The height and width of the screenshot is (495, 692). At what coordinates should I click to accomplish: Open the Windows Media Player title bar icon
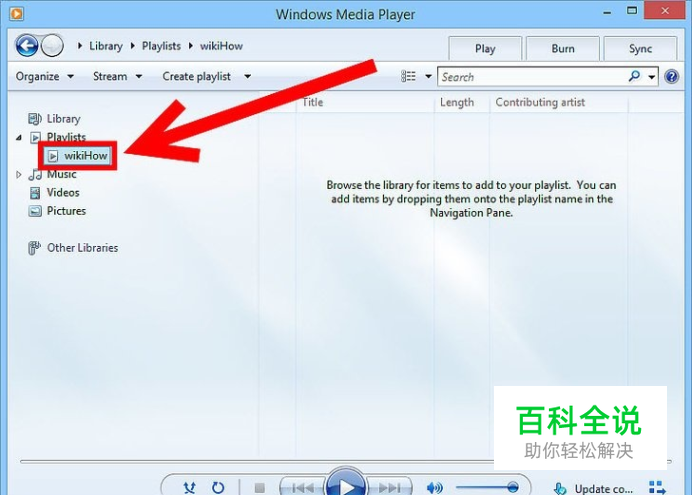(x=16, y=14)
